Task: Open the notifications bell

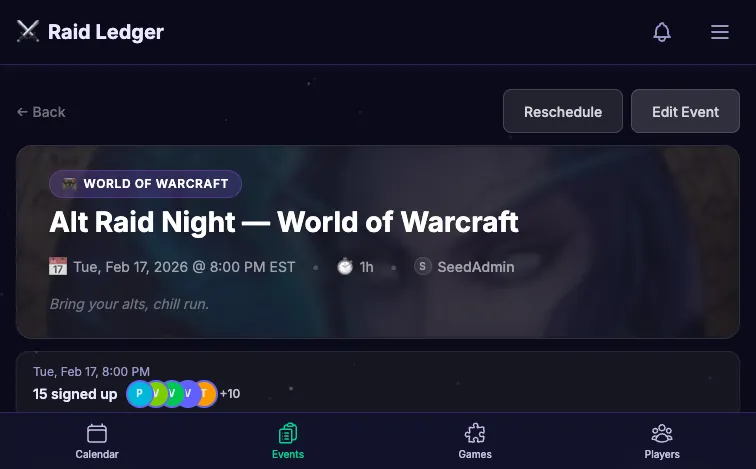Action: coord(662,32)
